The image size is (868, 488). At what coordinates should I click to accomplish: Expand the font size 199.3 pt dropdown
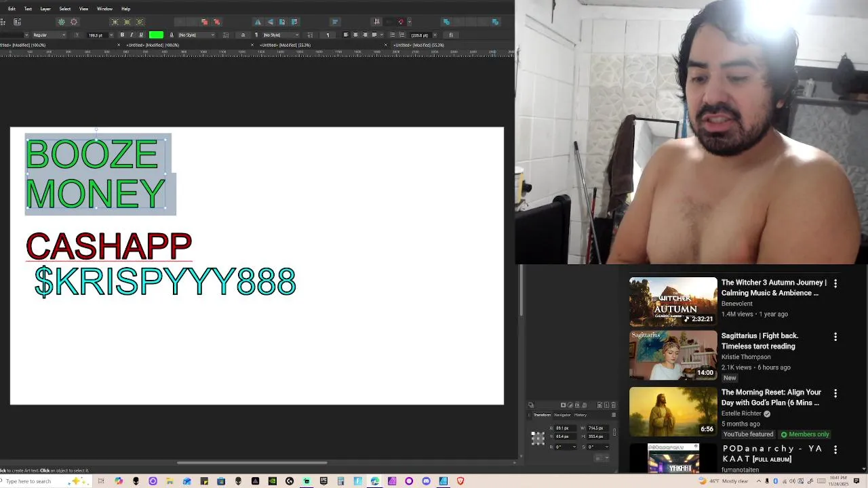[x=111, y=35]
